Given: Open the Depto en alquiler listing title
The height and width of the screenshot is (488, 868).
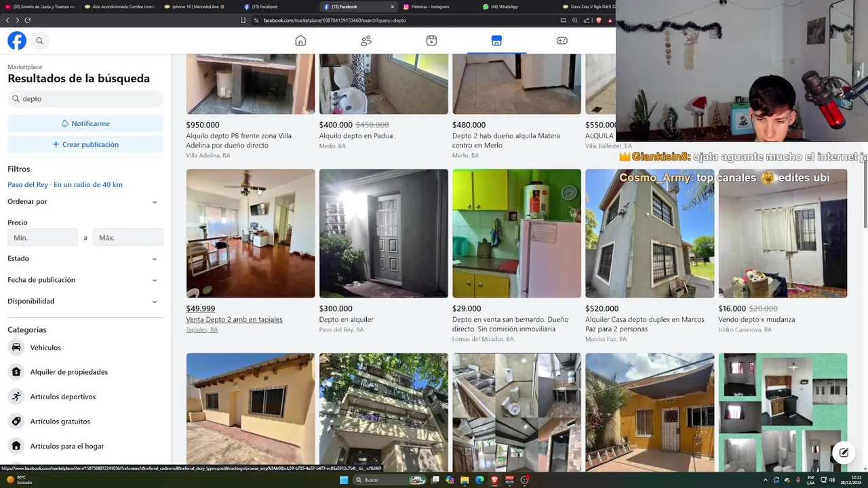Looking at the screenshot, I should pyautogui.click(x=347, y=319).
